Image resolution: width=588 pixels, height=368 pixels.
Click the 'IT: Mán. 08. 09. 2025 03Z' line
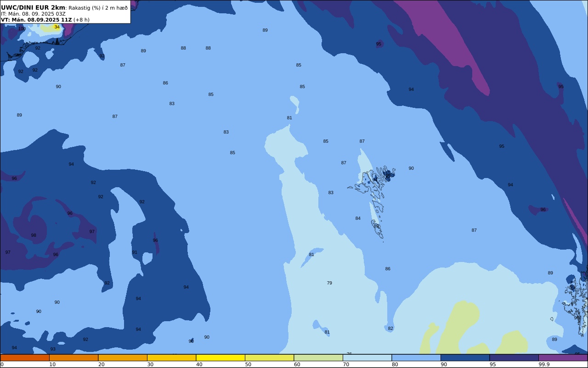pos(33,14)
